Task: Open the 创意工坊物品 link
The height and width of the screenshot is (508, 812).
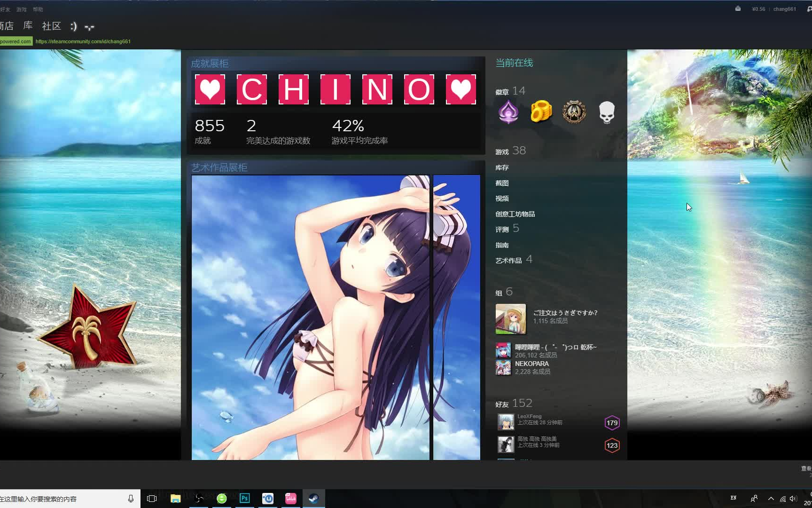Action: [x=515, y=214]
